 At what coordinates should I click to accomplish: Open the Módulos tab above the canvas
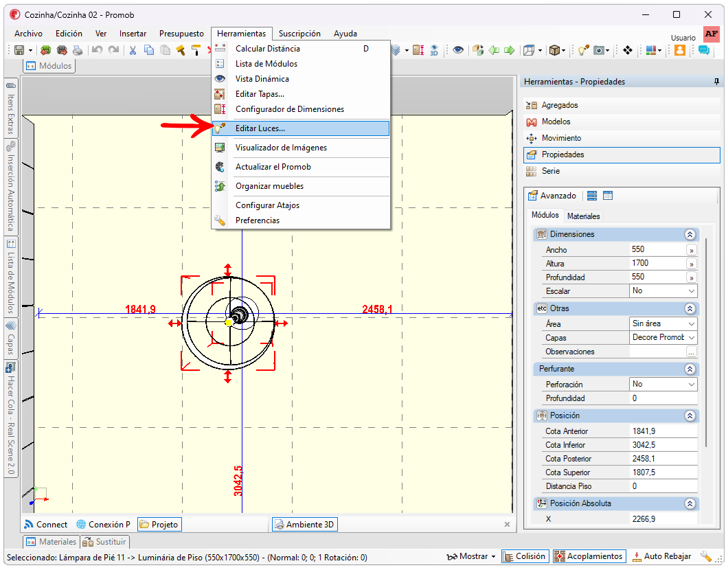49,66
